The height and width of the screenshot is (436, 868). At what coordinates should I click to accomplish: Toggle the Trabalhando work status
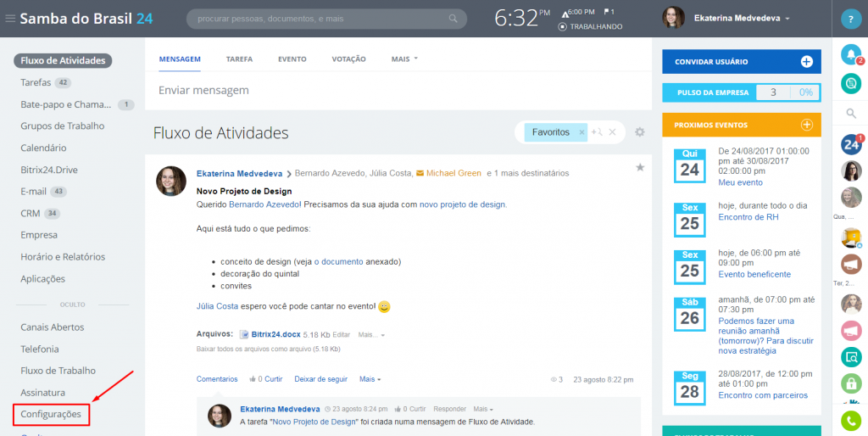pos(590,26)
